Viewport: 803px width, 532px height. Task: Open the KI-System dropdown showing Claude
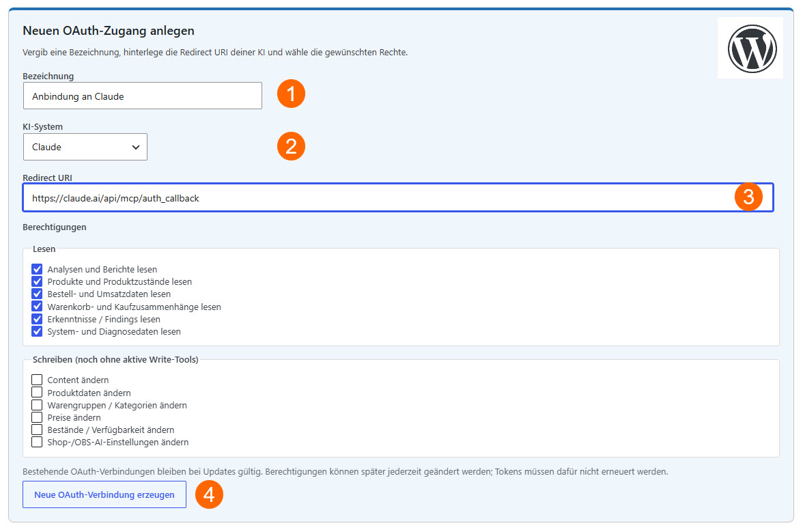(x=85, y=147)
